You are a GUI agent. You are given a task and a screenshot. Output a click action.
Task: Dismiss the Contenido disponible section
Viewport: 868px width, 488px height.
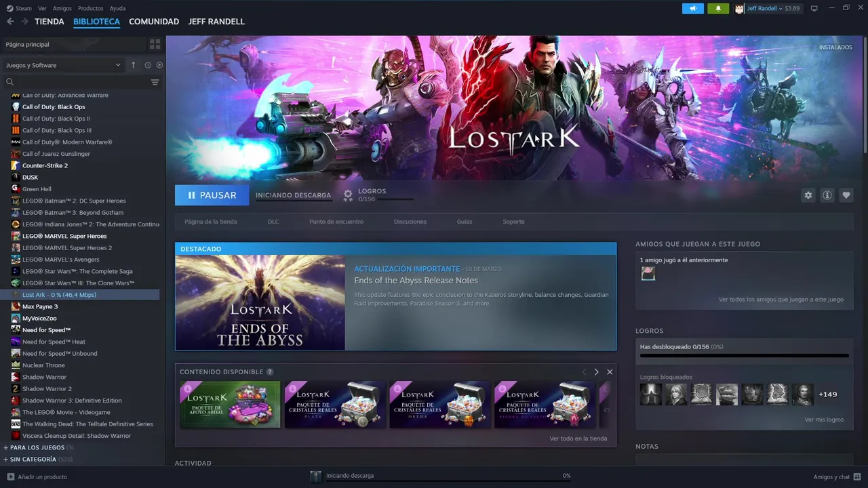tap(610, 372)
